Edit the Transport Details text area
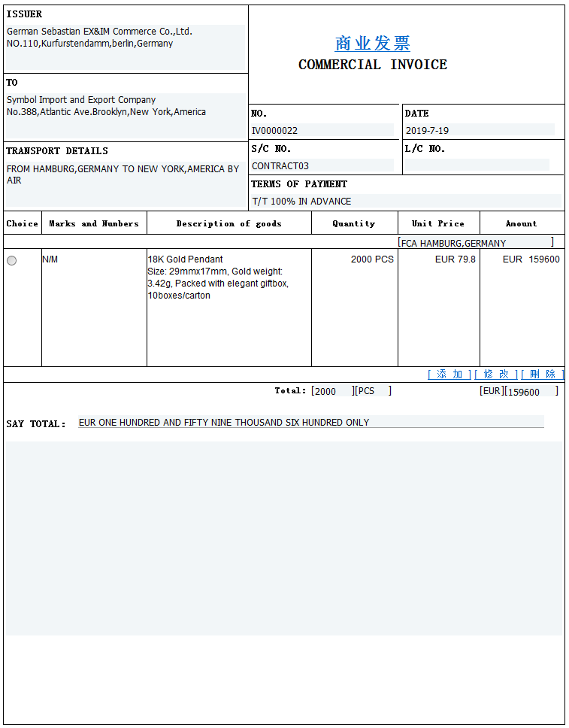The image size is (569, 728). coord(126,184)
